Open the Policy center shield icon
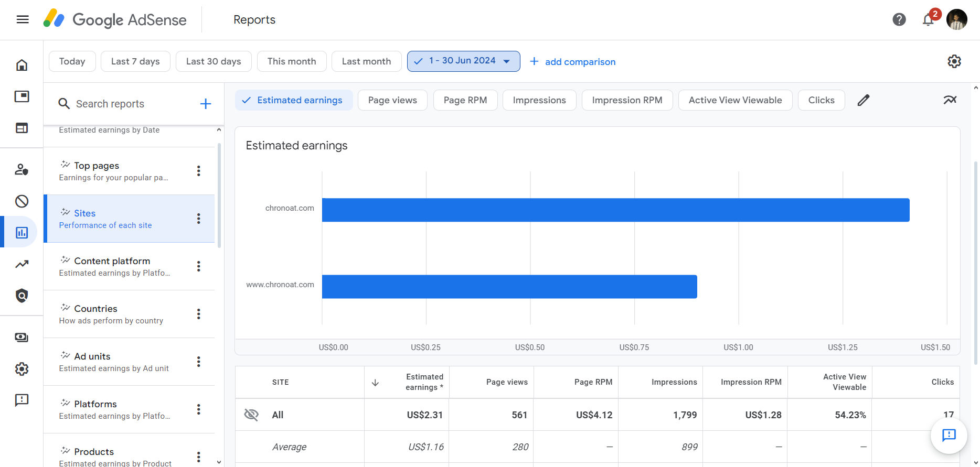980x467 pixels. pyautogui.click(x=22, y=296)
